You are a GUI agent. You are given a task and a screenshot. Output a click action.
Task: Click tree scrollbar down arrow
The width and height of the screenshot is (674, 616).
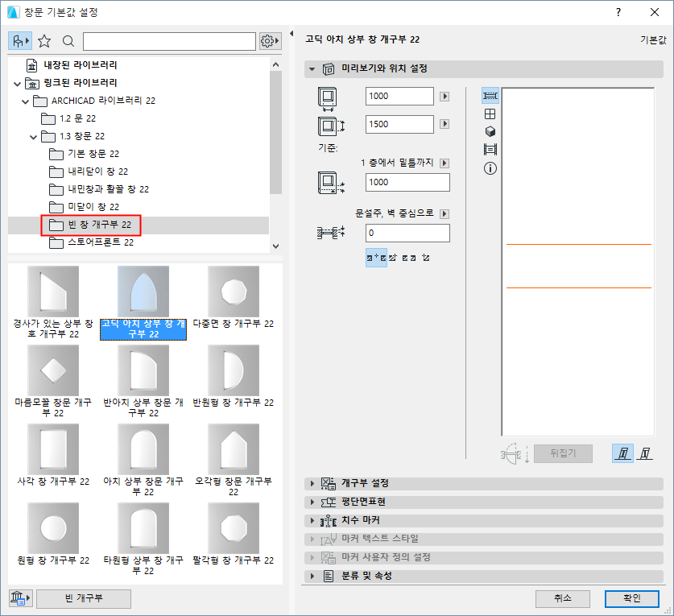click(276, 246)
